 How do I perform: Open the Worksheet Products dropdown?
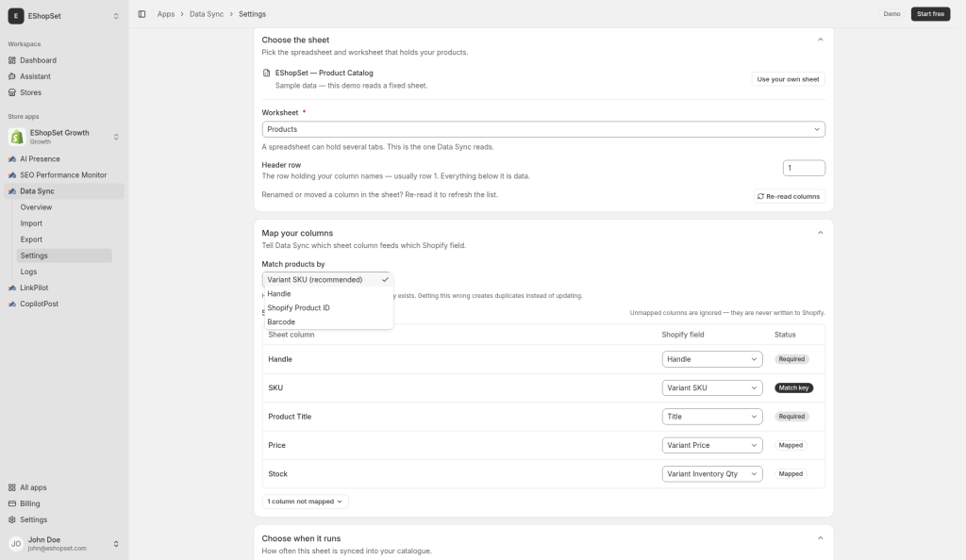coord(543,129)
